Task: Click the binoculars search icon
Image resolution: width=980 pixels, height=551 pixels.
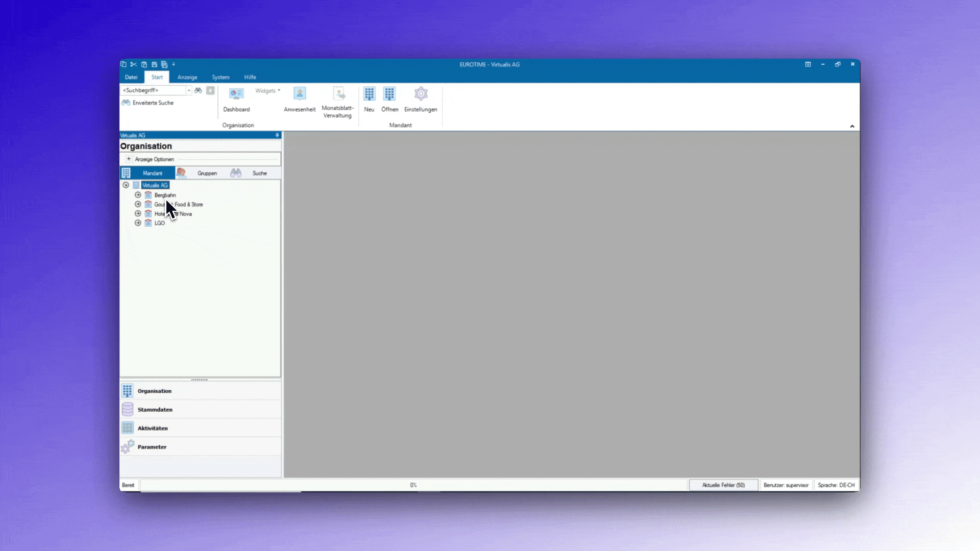Action: (198, 90)
